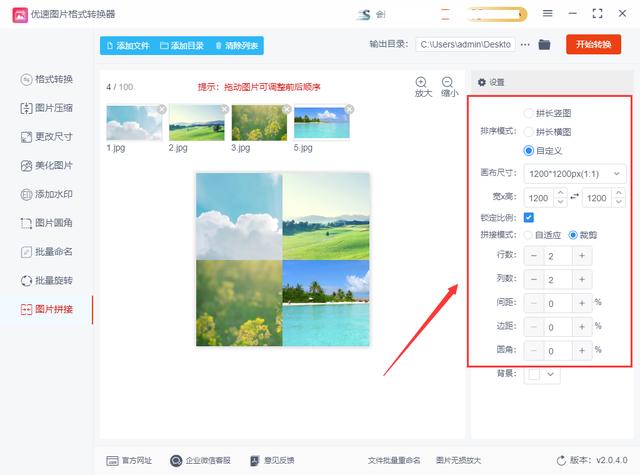Go to 添加水印 watermark section
This screenshot has height=475, width=640.
(x=47, y=194)
